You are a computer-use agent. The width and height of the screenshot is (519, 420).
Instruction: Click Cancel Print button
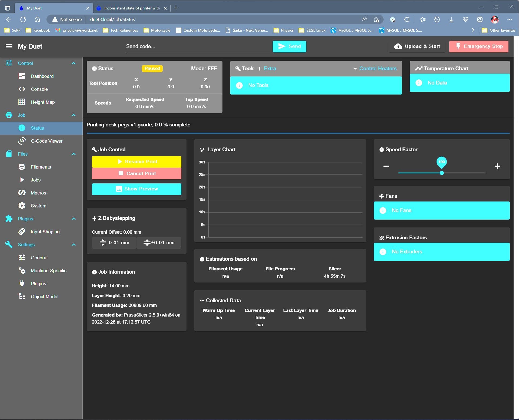(137, 173)
